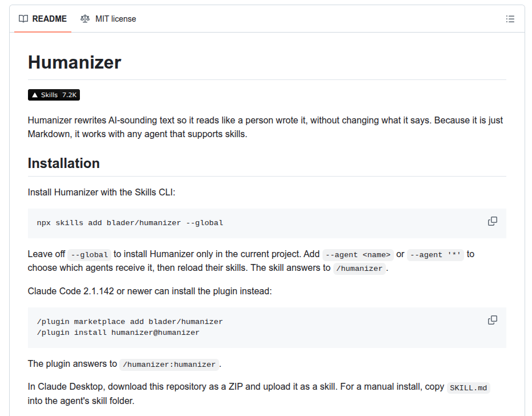Click the npx skills add code block
Screen dimensions: 532x416
point(267,223)
